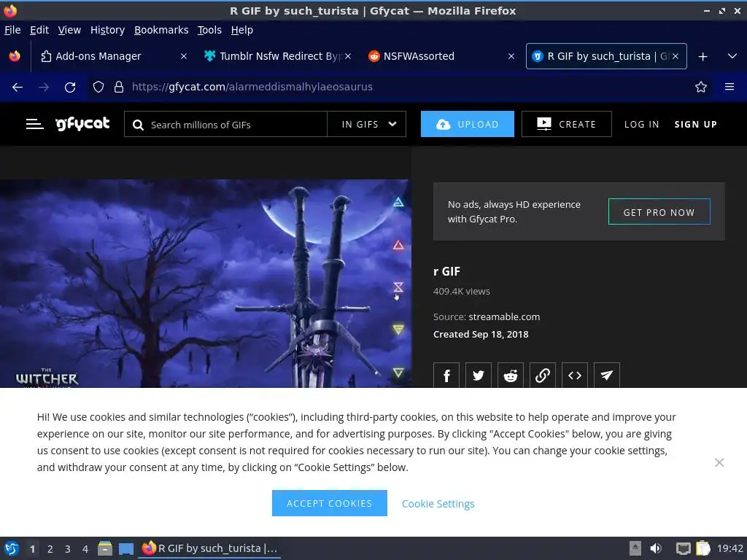Switch to Tumblr Nsfw Redirect tab
Viewport: 747px width, 560px height.
click(x=279, y=56)
